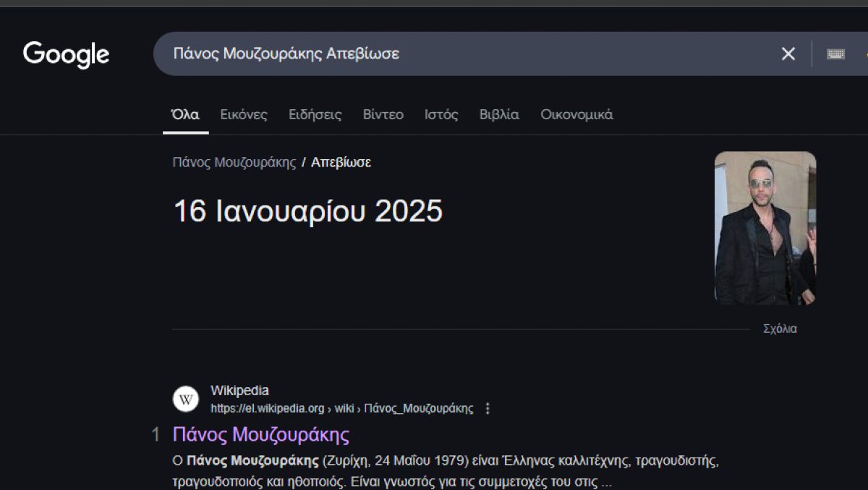Click the on-screen keyboard icon

(x=835, y=54)
